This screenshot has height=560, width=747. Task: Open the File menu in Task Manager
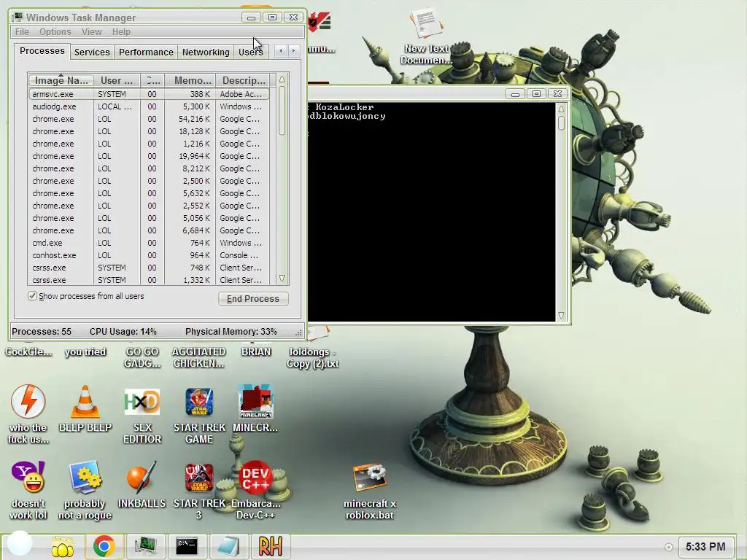click(x=22, y=32)
